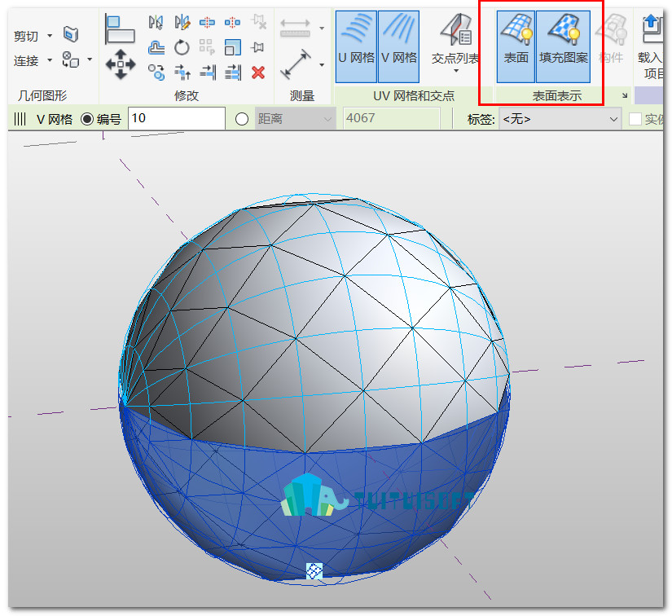This screenshot has height=616, width=672.
Task: Select Mirror - Draw Axis tool
Action: click(182, 22)
